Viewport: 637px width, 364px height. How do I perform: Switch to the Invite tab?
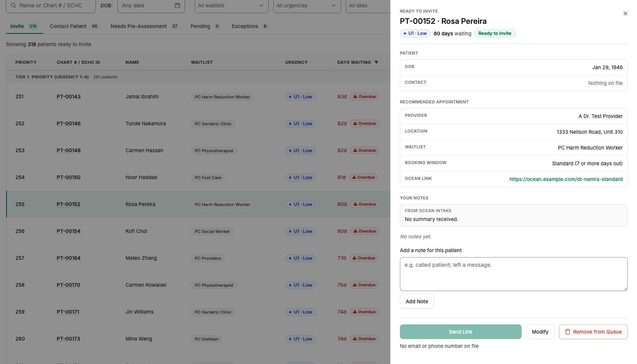pyautogui.click(x=24, y=26)
